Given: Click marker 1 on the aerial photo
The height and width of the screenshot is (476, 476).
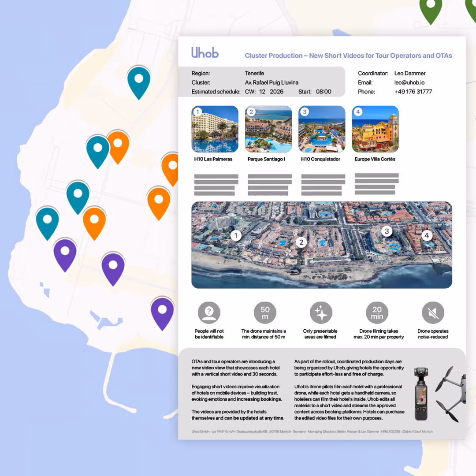Looking at the screenshot, I should (x=236, y=235).
